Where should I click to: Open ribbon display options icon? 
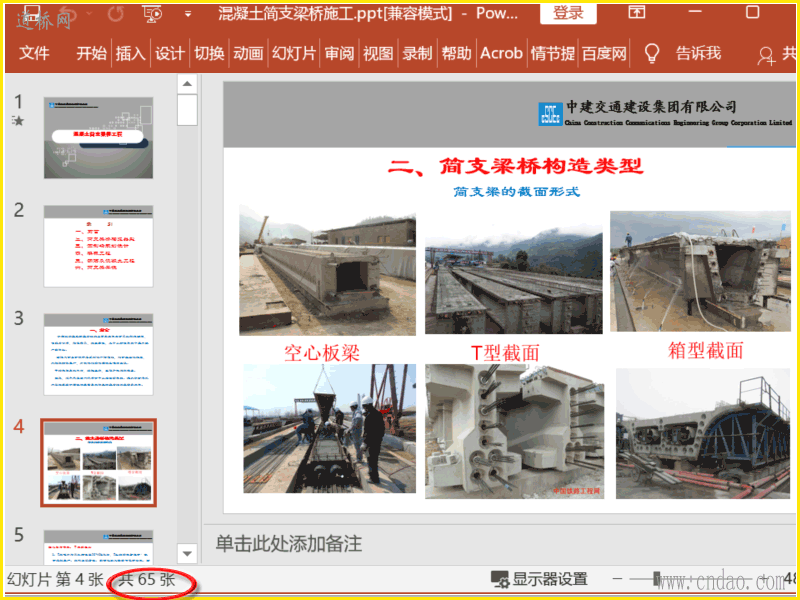636,12
